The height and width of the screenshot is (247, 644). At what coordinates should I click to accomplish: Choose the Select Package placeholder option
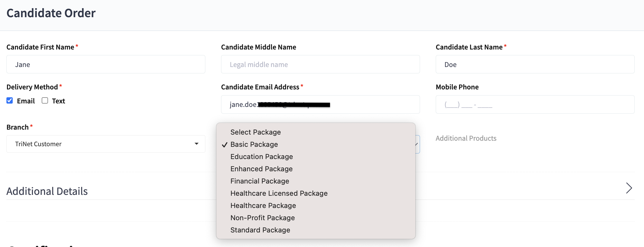pyautogui.click(x=256, y=132)
